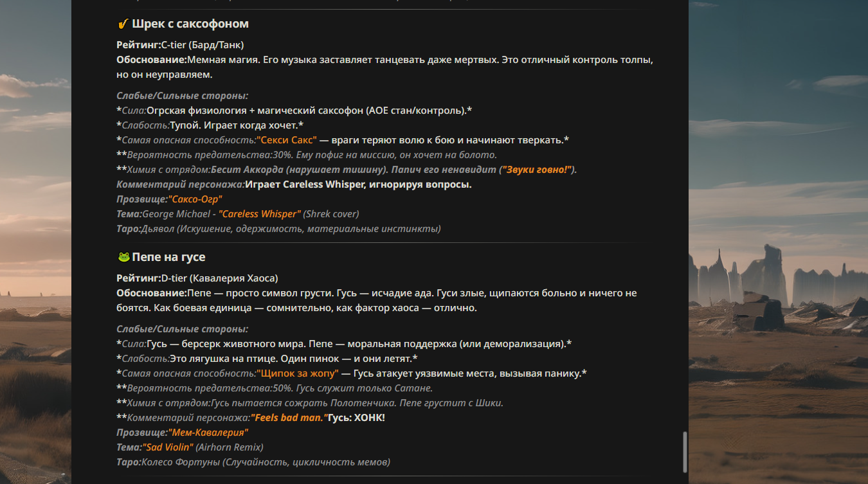The width and height of the screenshot is (868, 484).
Task: Click the "Вероятность предательства: 30%" line
Action: (312, 155)
